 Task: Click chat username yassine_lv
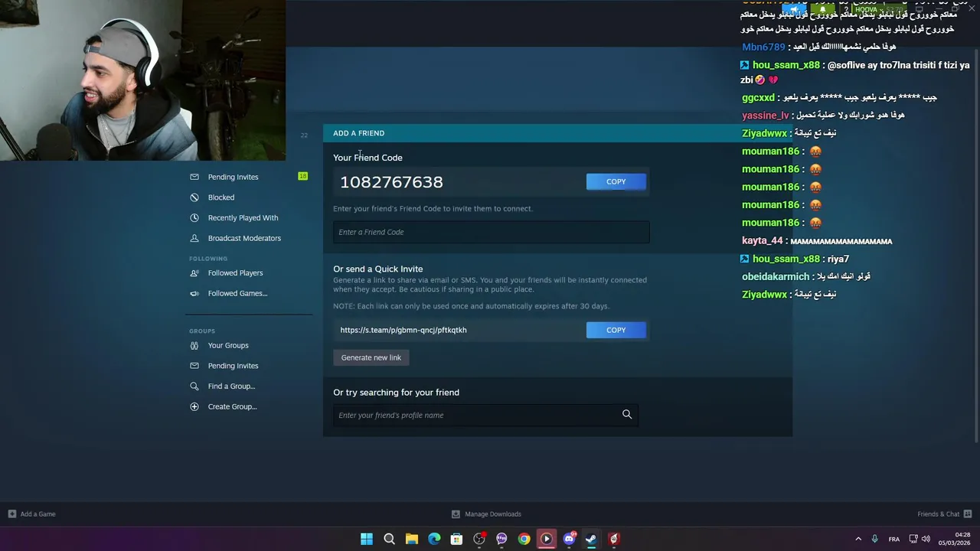(x=765, y=116)
